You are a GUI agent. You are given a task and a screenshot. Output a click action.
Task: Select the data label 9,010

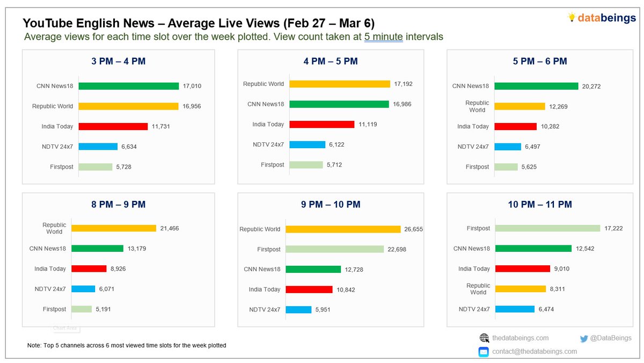(562, 269)
